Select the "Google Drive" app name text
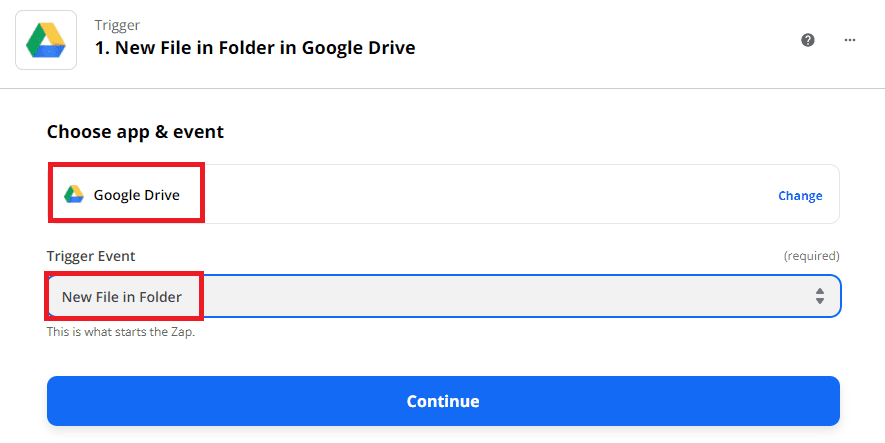This screenshot has width=885, height=443. coord(137,195)
